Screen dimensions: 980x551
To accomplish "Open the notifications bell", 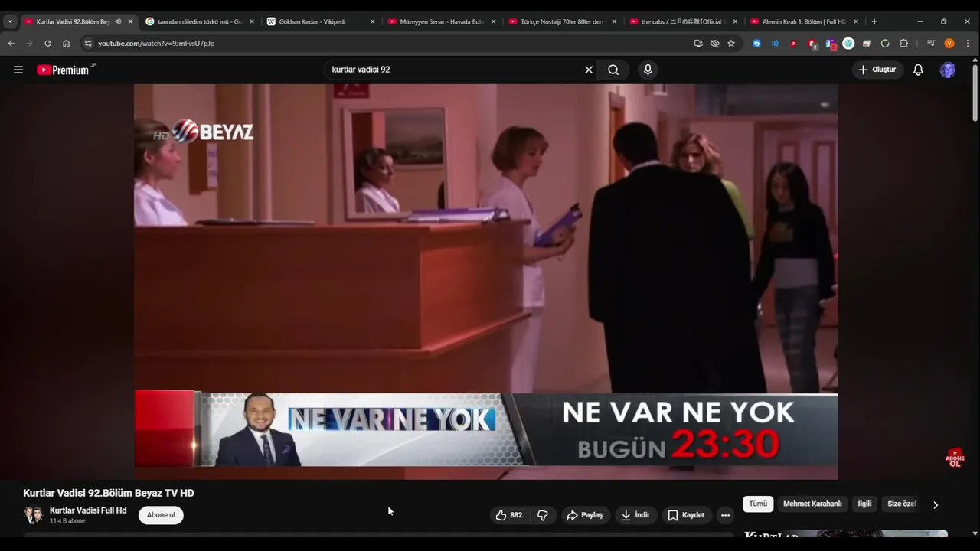I will coord(918,70).
